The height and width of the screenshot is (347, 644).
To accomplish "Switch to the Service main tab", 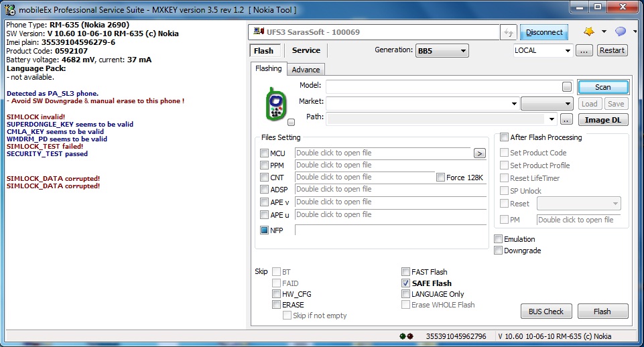I will 306,50.
